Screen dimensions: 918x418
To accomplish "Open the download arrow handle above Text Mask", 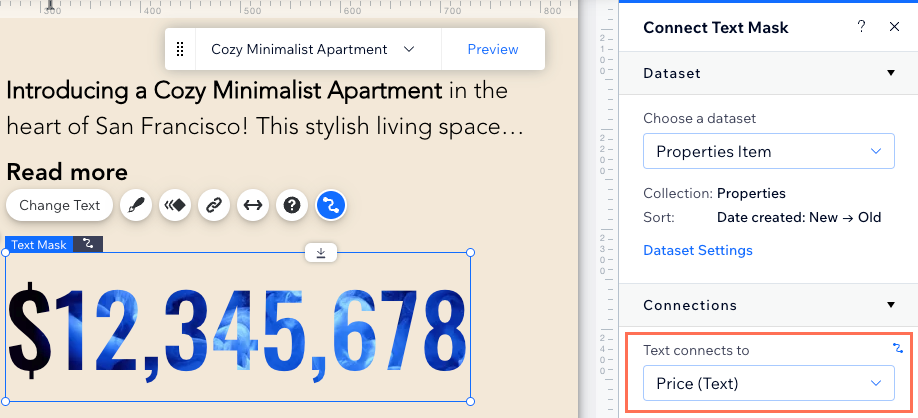I will coord(321,252).
